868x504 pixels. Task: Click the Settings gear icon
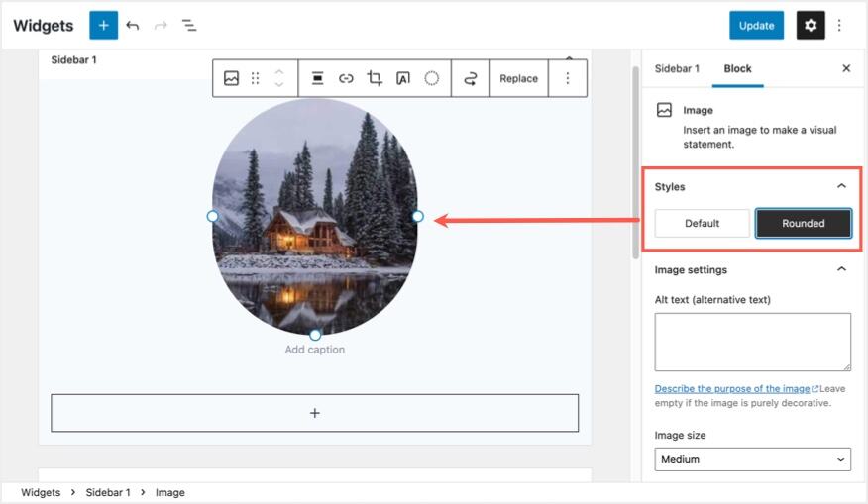(811, 26)
